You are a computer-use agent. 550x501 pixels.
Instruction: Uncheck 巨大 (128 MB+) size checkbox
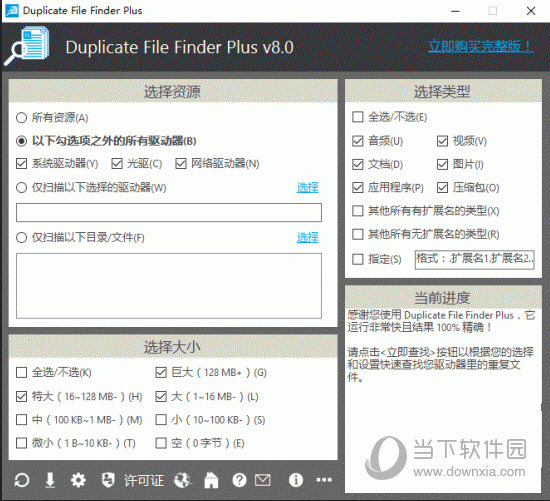tap(161, 372)
